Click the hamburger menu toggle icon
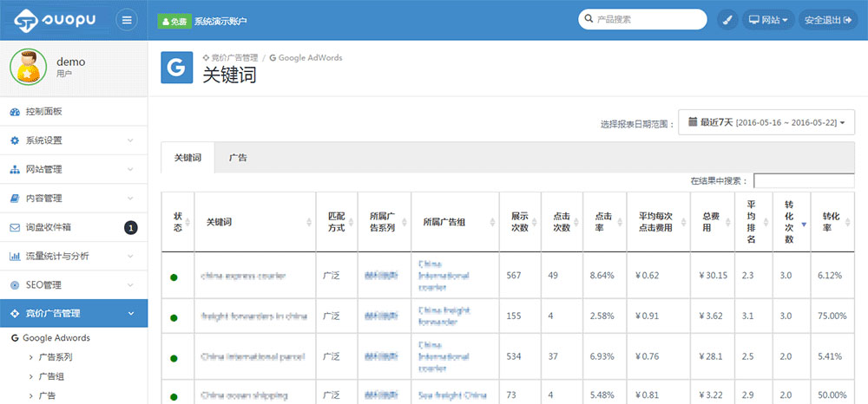The image size is (868, 404). point(127,20)
